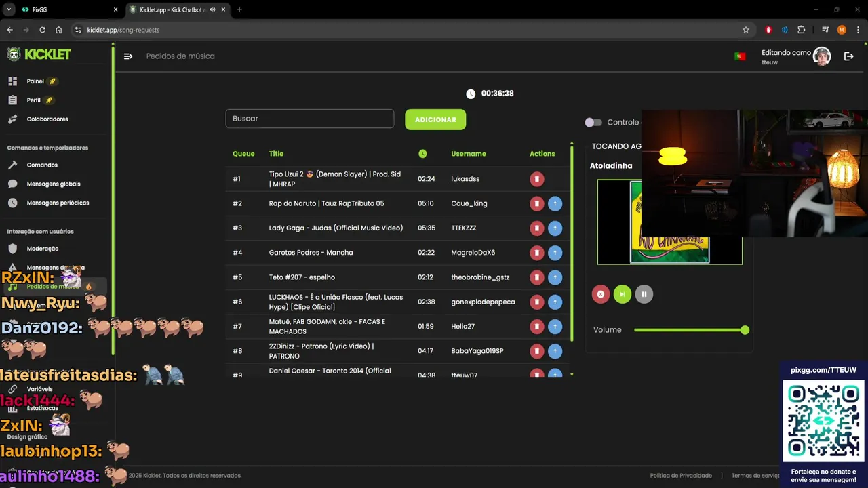The height and width of the screenshot is (488, 868).
Task: Sort by the Username column header
Action: pyautogui.click(x=469, y=154)
